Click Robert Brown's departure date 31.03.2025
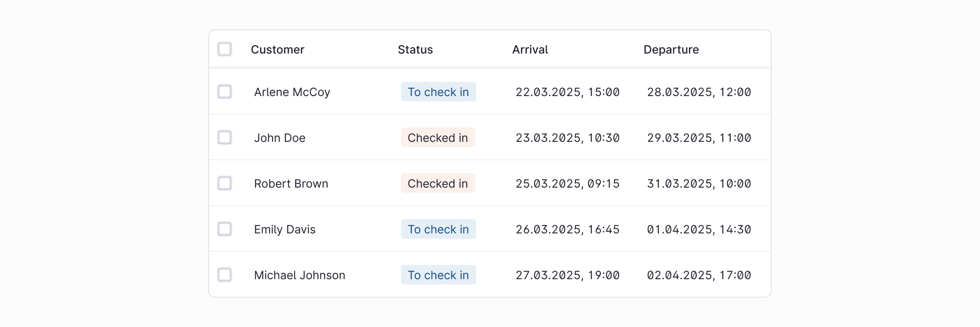The image size is (980, 327). [699, 183]
